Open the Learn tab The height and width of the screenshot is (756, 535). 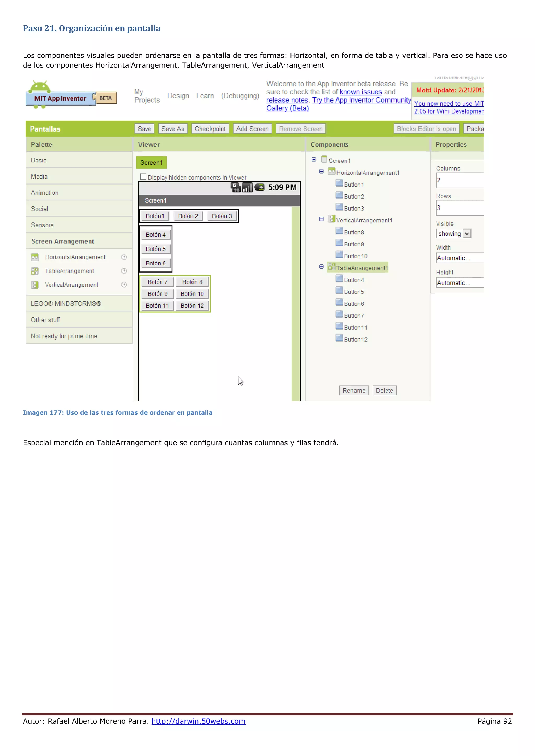click(x=205, y=96)
